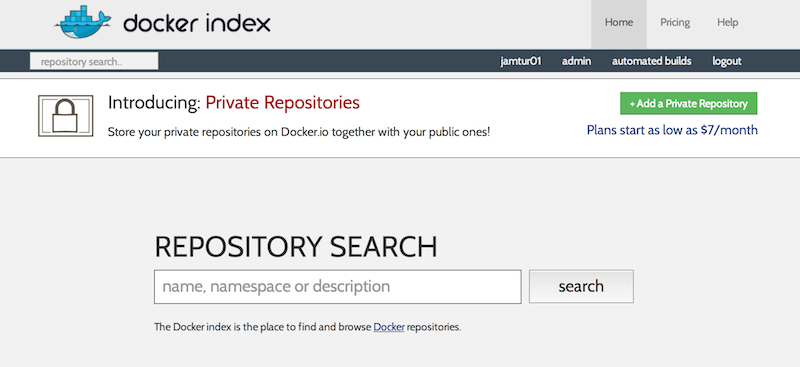Click the REPOSITORY SEARCH heading
The image size is (800, 367).
tap(296, 247)
